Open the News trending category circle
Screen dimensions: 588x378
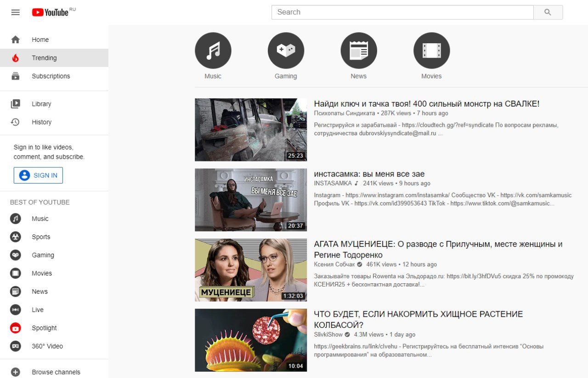point(359,51)
